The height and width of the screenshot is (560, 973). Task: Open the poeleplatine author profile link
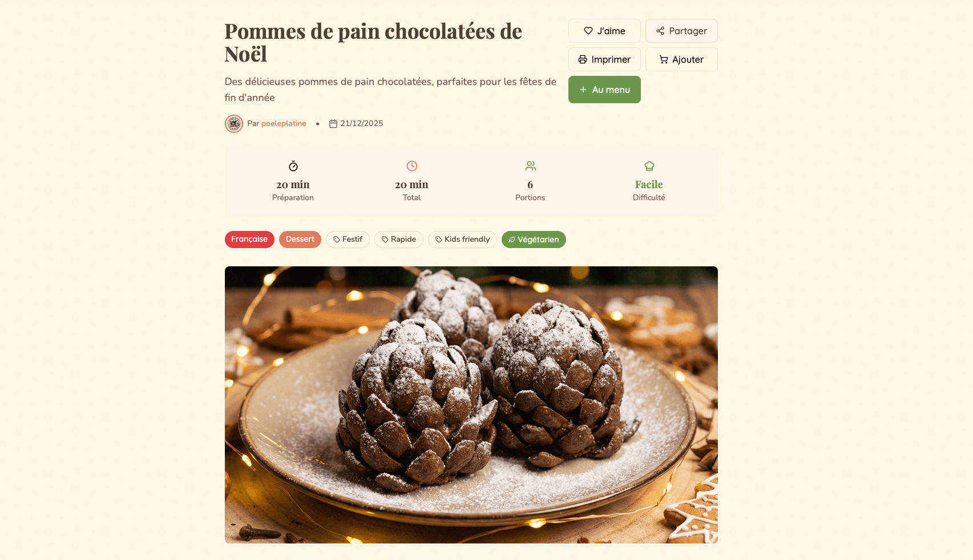284,124
